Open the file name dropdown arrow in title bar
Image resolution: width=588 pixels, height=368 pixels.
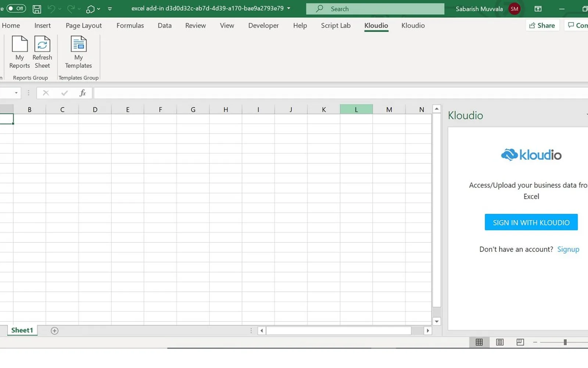pyautogui.click(x=289, y=8)
